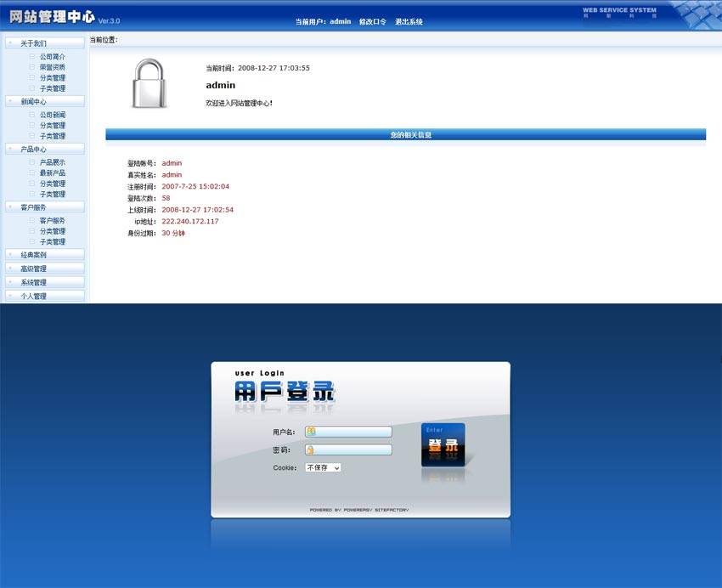The width and height of the screenshot is (722, 588).
Task: Collapse the 新闻中心 sidebar section
Action: [44, 101]
